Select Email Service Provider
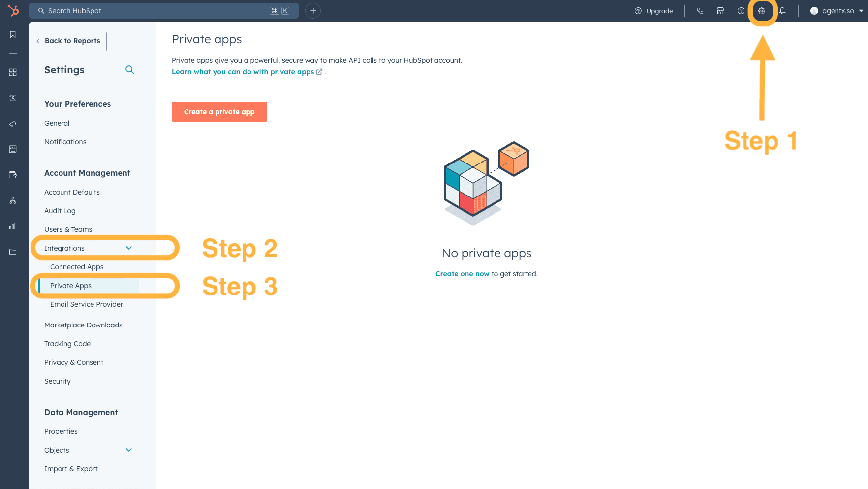This screenshot has width=868, height=489. [87, 304]
